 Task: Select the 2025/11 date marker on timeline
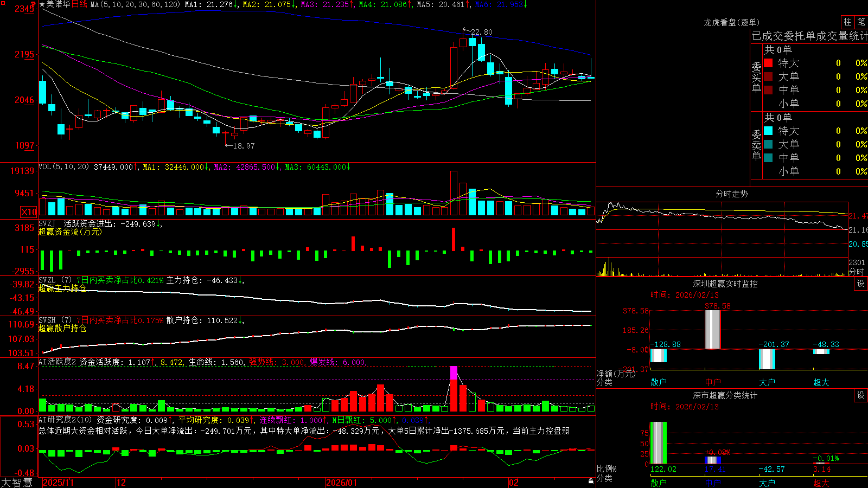[x=58, y=483]
